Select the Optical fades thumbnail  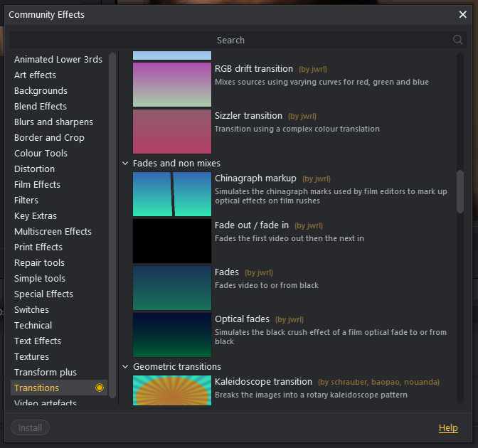coord(172,335)
